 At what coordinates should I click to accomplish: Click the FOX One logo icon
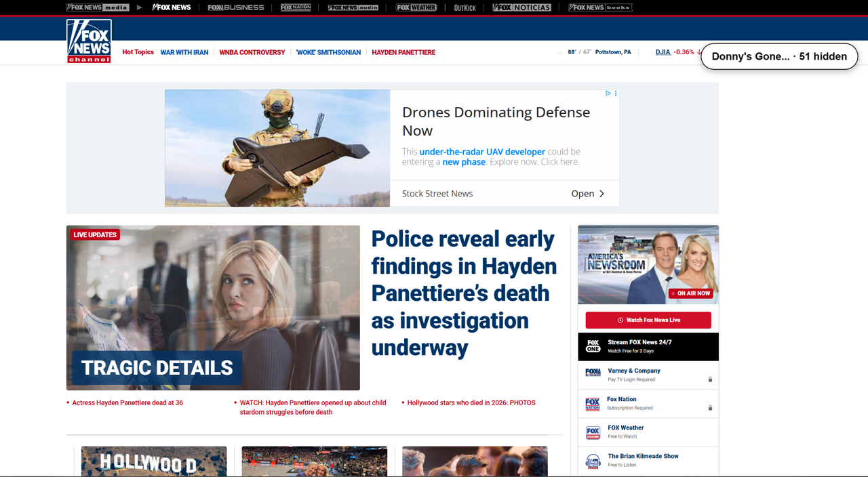tap(593, 346)
